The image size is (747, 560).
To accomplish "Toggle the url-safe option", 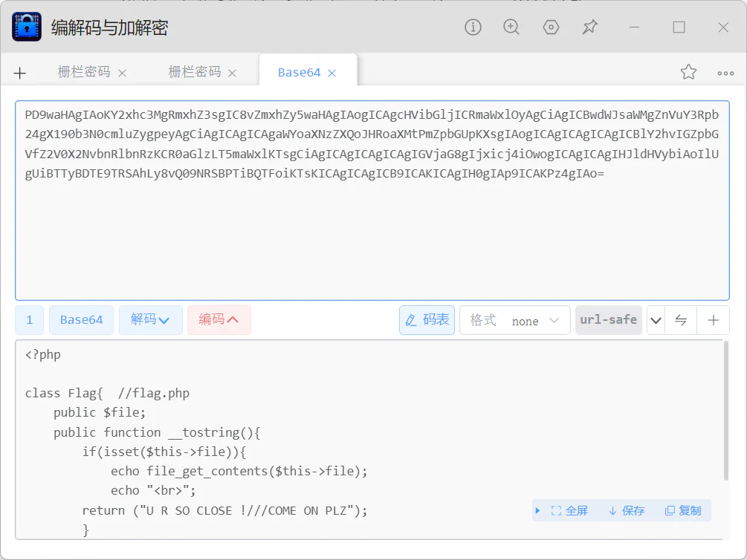I will point(608,320).
